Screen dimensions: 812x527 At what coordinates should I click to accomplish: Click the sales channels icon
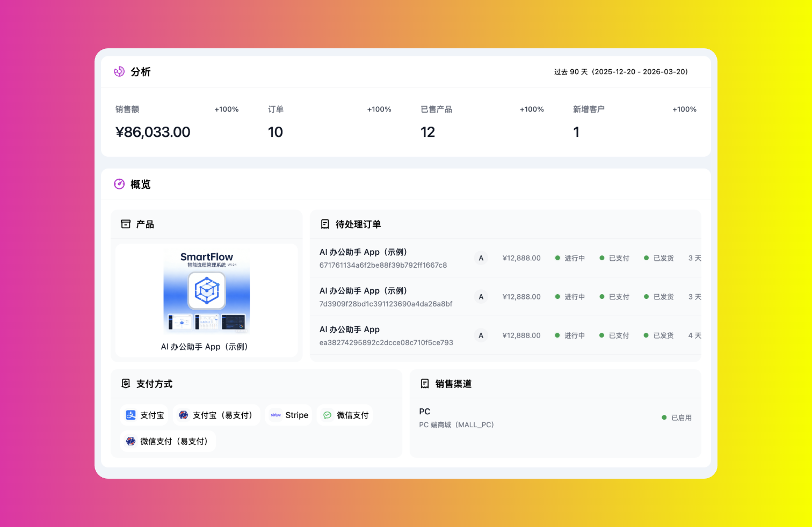tap(425, 384)
